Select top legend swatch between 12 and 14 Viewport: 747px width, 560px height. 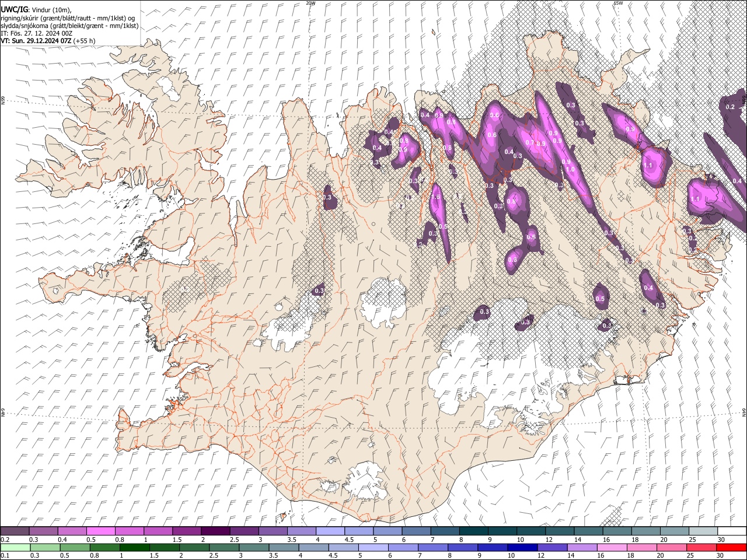click(x=558, y=531)
